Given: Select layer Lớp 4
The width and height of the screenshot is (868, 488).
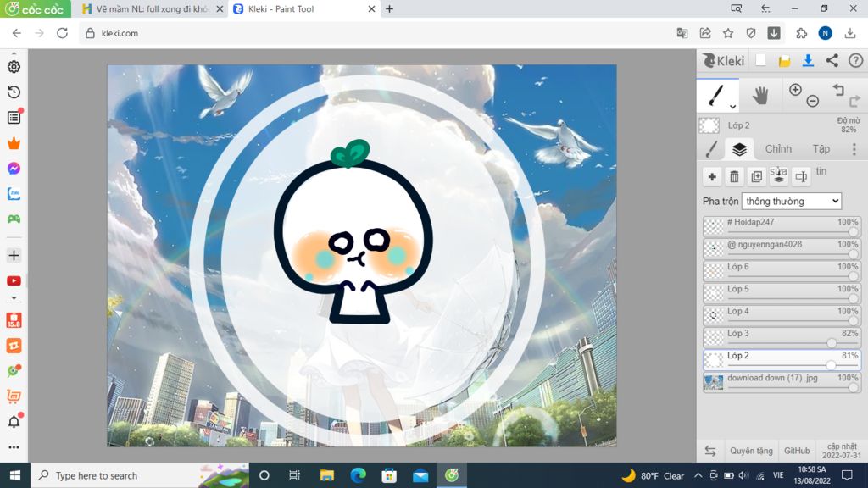Looking at the screenshot, I should [x=782, y=315].
